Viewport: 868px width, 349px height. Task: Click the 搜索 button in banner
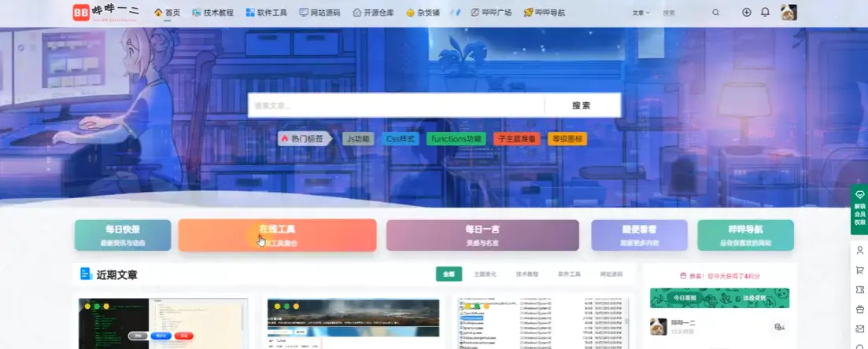(582, 105)
